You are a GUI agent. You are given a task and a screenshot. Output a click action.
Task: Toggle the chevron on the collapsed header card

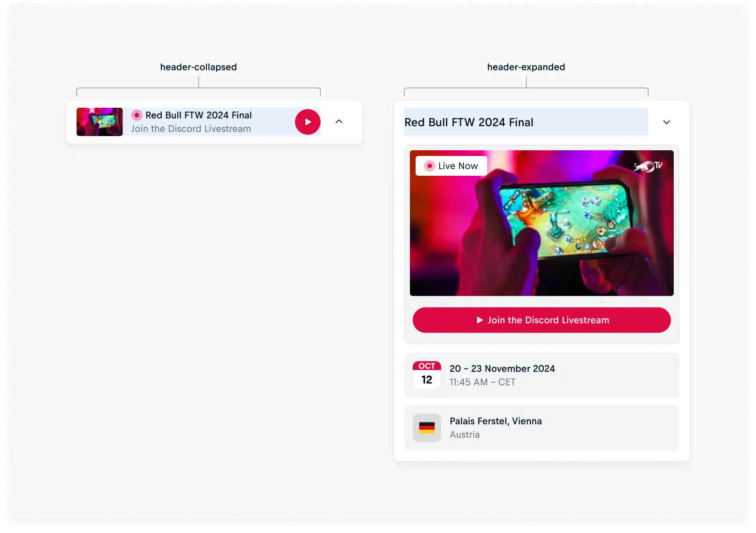click(339, 121)
